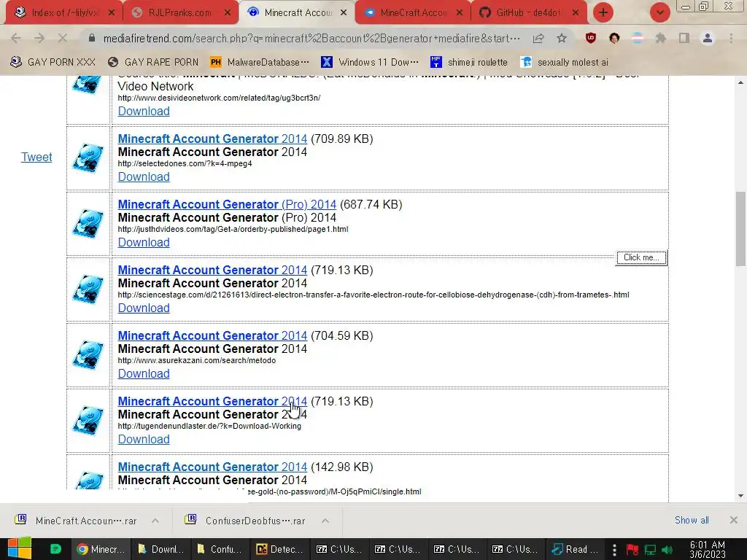The image size is (747, 560).
Task: Select the Downl... folder taskbar item
Action: tap(161, 549)
